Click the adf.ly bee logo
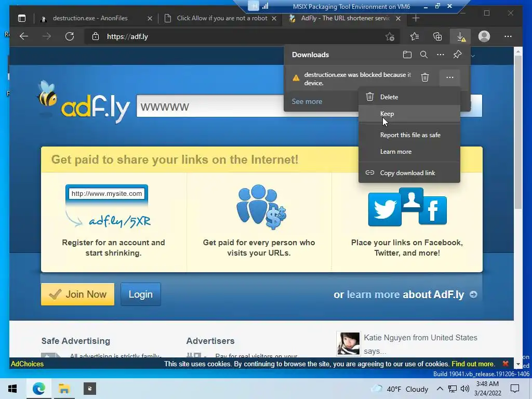Viewport: 532px width, 399px height. point(84,102)
